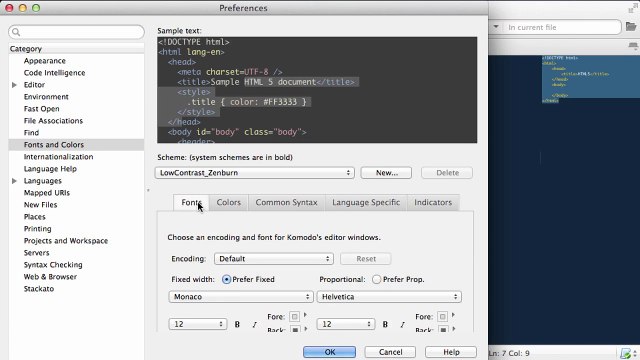Image resolution: width=640 pixels, height=360 pixels.
Task: Toggle italic for the fixed width font
Action: pyautogui.click(x=254, y=324)
